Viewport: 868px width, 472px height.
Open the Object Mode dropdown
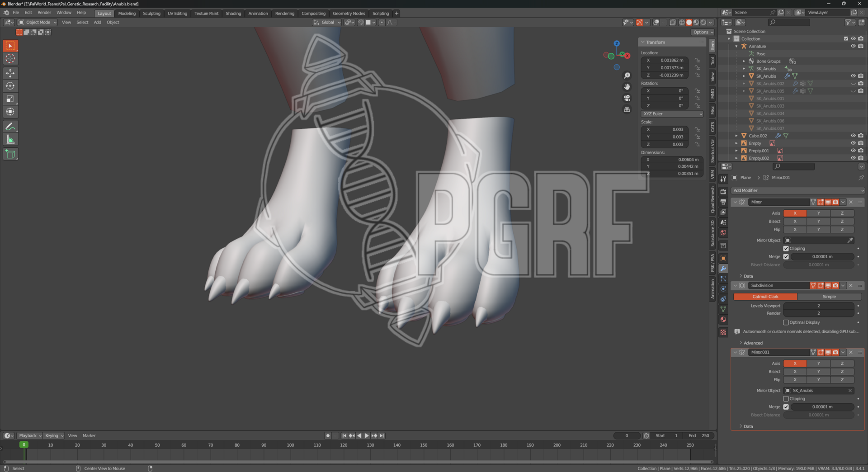tap(37, 22)
